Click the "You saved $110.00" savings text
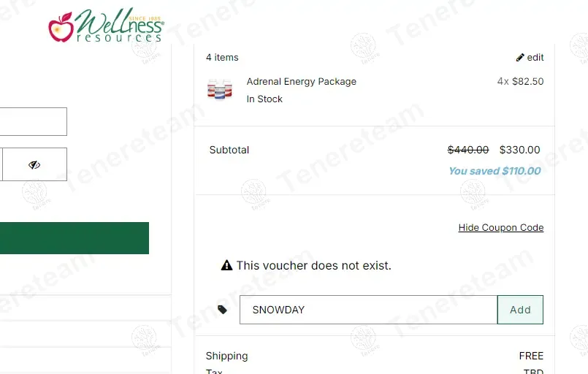The height and width of the screenshot is (374, 588). [x=495, y=171]
